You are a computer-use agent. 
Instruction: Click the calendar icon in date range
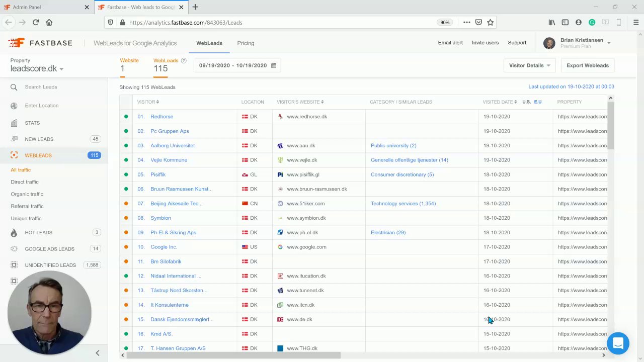coord(274,65)
